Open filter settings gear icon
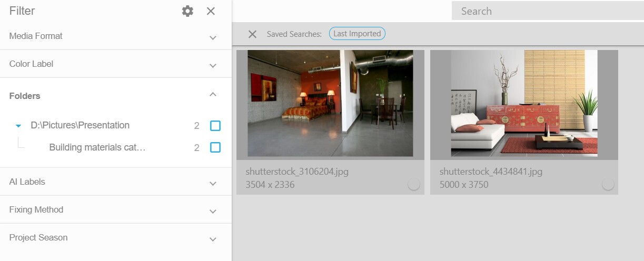644x261 pixels. point(187,11)
